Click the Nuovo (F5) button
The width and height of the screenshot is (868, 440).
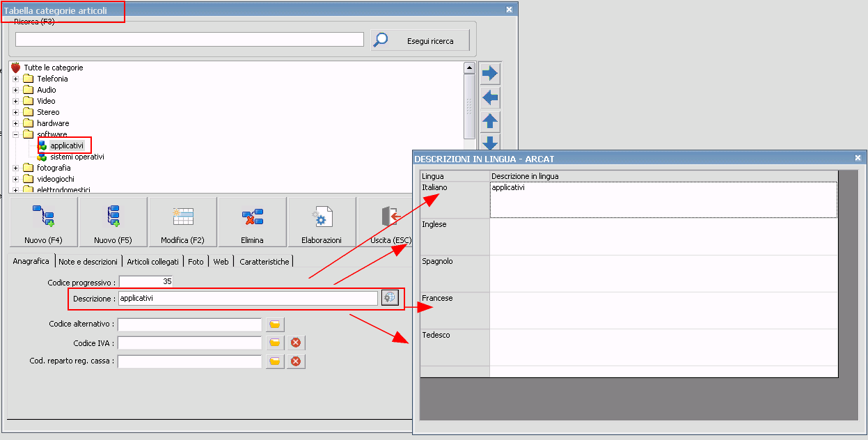tap(113, 222)
